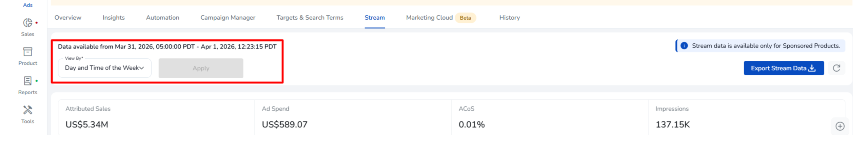Click the refresh stream data icon

point(836,68)
